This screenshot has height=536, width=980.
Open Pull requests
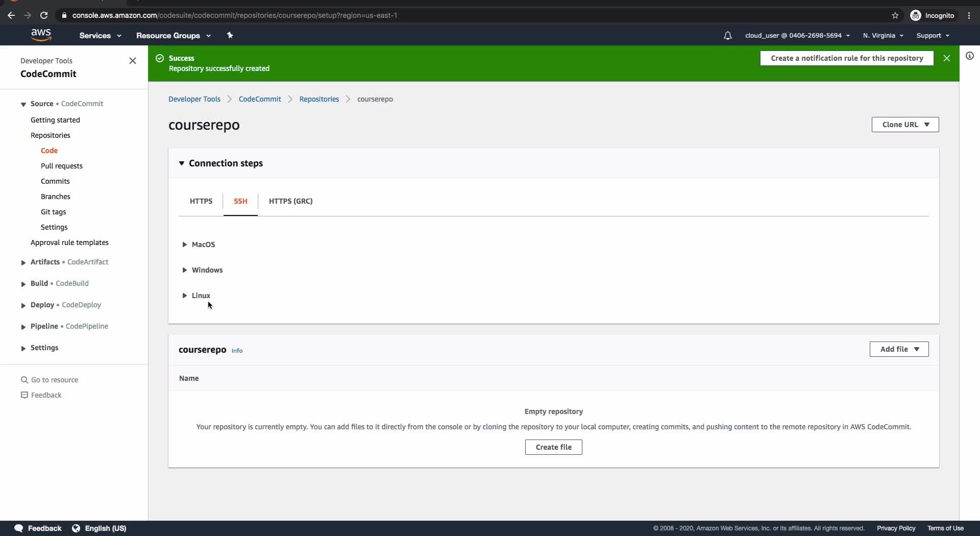(x=62, y=166)
